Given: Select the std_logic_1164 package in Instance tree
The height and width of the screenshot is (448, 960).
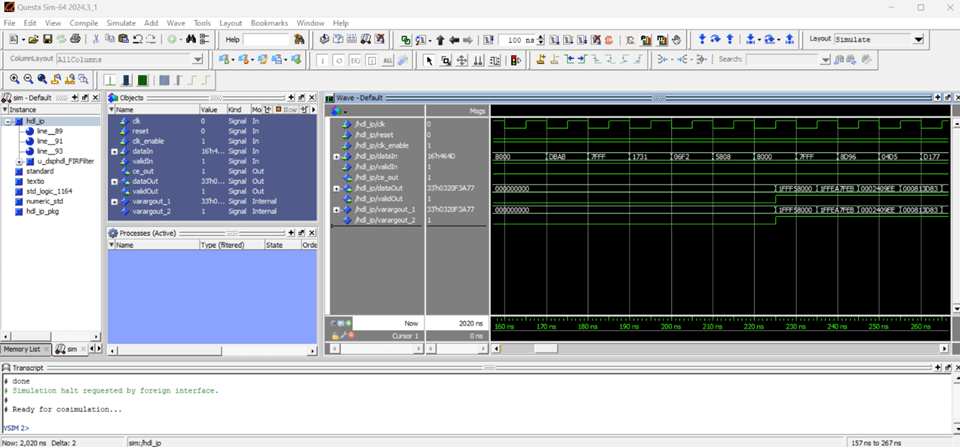Looking at the screenshot, I should 48,191.
